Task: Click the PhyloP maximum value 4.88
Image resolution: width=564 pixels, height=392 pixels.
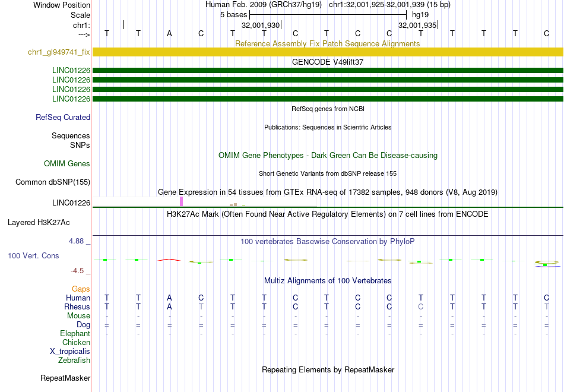Action: click(76, 241)
